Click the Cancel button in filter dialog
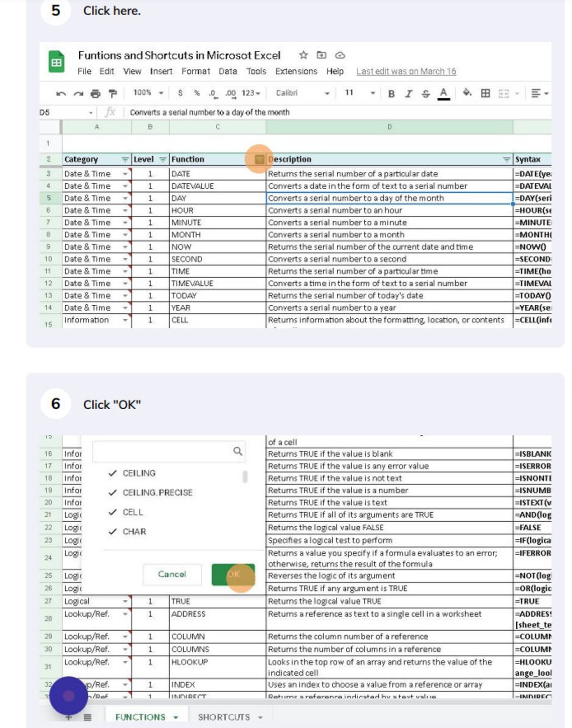The image size is (572, 728). point(172,574)
